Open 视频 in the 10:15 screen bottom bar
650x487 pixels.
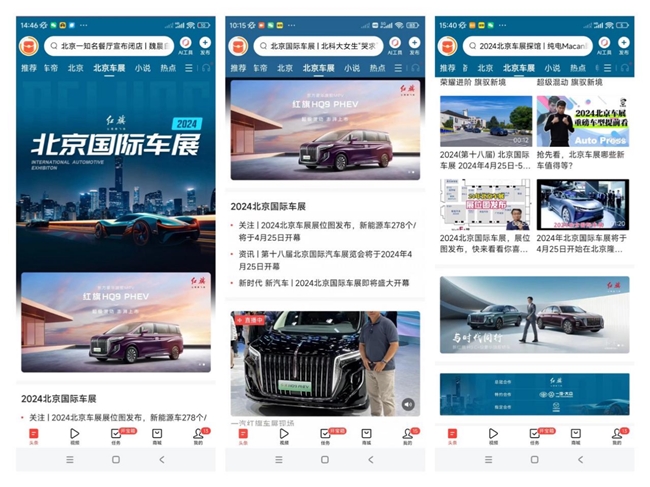[x=284, y=436]
